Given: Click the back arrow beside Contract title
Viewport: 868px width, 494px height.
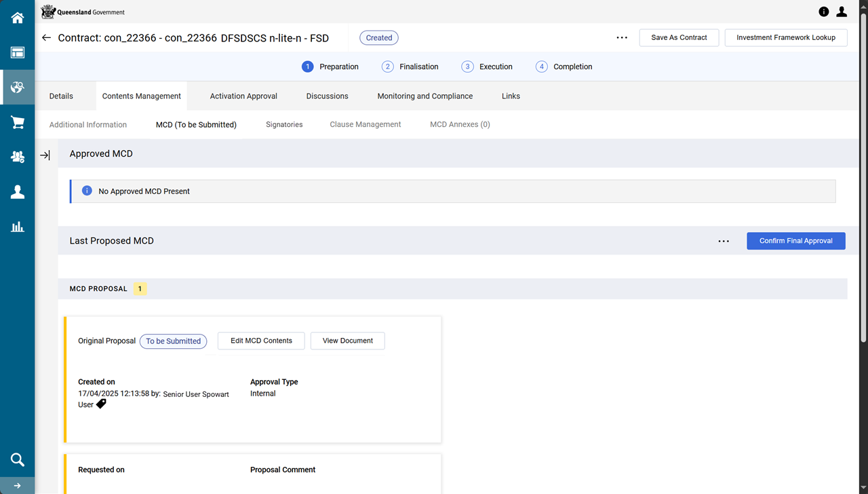Looking at the screenshot, I should click(x=46, y=38).
